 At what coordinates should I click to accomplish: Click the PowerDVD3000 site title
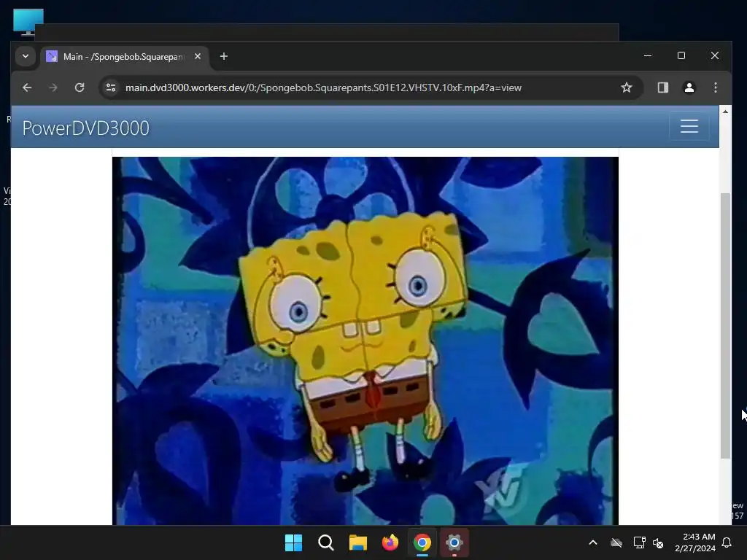click(86, 128)
